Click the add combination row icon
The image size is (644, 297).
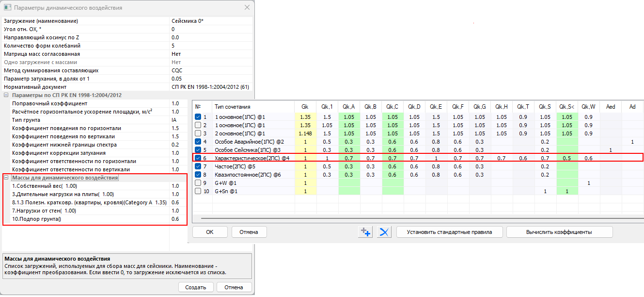click(365, 232)
